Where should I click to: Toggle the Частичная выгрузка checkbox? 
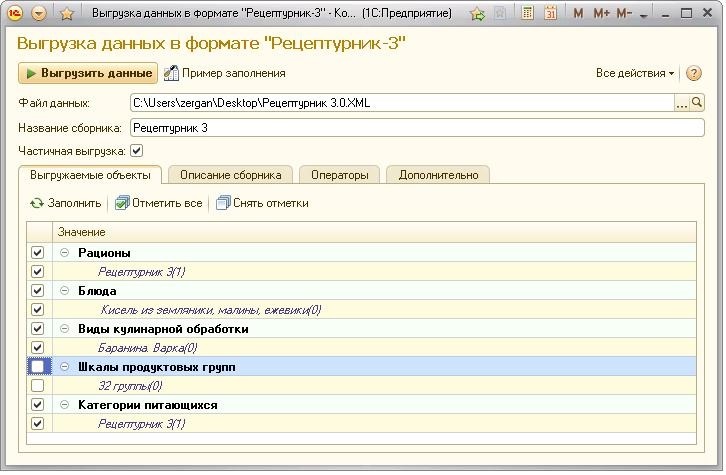pyautogui.click(x=137, y=151)
